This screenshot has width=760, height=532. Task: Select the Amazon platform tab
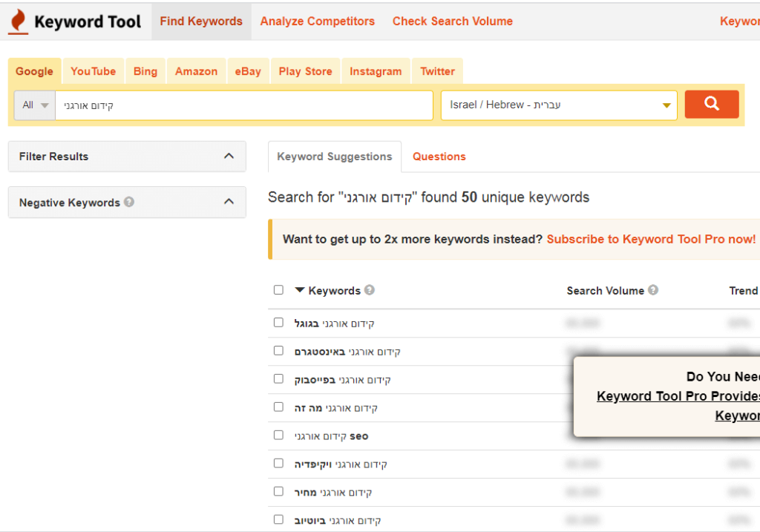[196, 71]
